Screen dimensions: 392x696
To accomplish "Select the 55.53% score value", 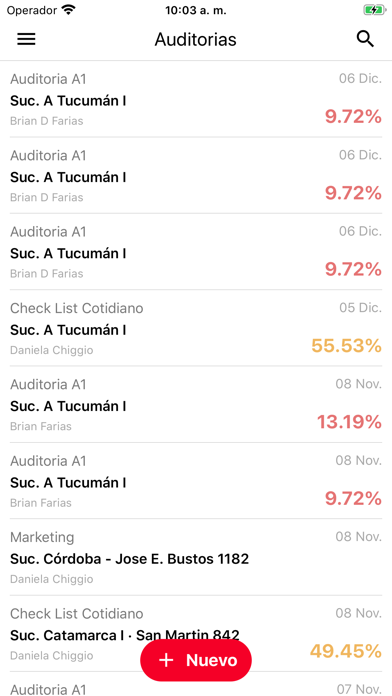I will click(x=346, y=345).
